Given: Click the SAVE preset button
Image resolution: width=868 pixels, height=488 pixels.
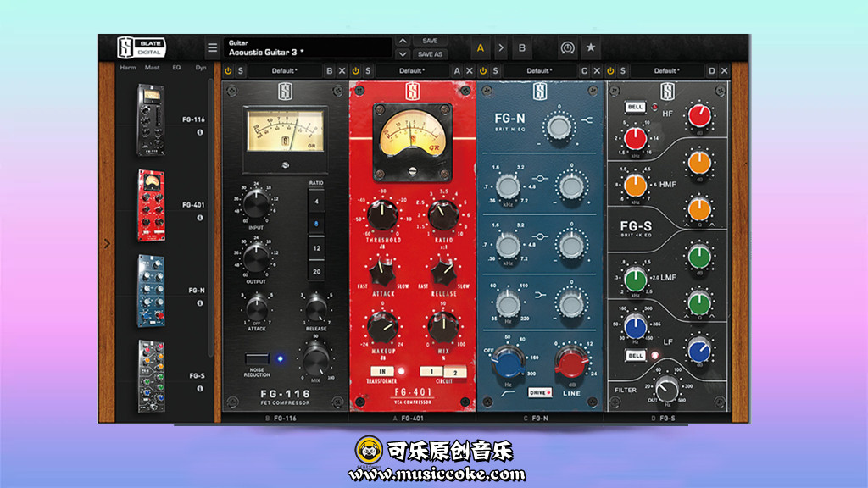Looking at the screenshot, I should coord(430,41).
